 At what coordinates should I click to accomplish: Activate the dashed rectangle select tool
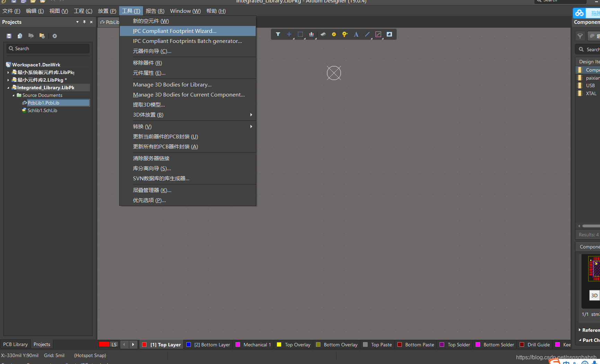(x=300, y=34)
